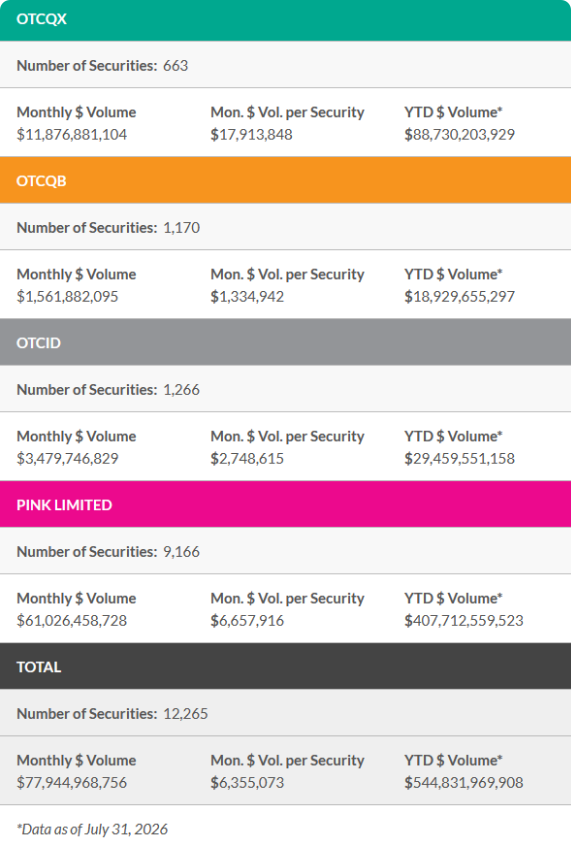Select OTCQX YTD volume $88,730,203,929
The width and height of the screenshot is (571, 841).
459,134
